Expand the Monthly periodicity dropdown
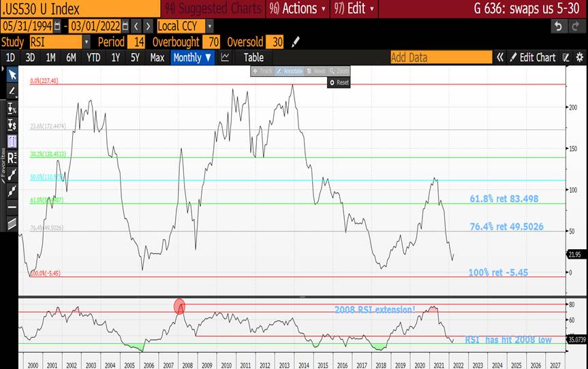588x369 pixels. point(193,58)
